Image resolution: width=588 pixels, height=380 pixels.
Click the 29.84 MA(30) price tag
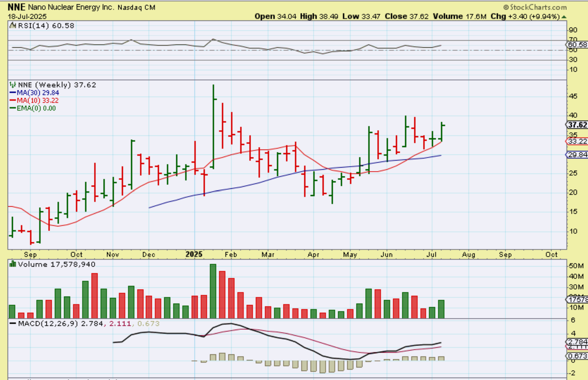(577, 155)
